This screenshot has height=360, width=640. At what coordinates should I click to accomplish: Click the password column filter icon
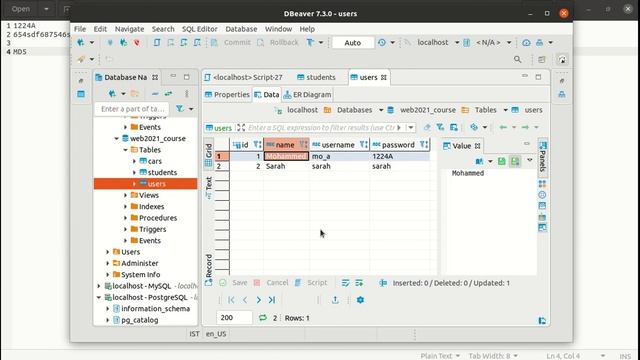click(x=424, y=144)
